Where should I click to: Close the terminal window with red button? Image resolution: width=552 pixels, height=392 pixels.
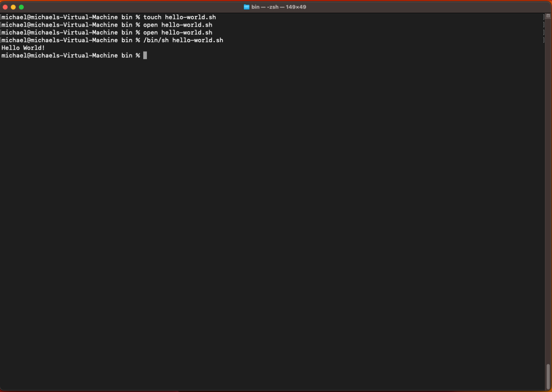(x=5, y=7)
